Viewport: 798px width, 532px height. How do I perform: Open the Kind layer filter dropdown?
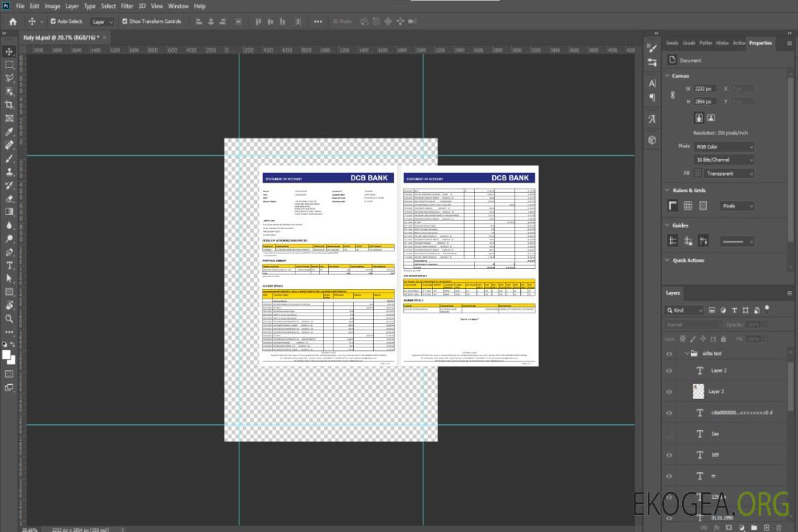pos(684,310)
